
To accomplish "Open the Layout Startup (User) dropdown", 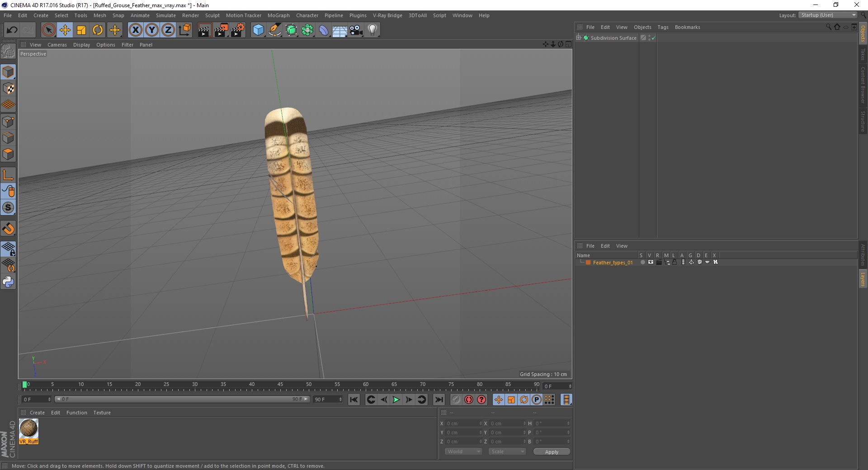I will (828, 15).
